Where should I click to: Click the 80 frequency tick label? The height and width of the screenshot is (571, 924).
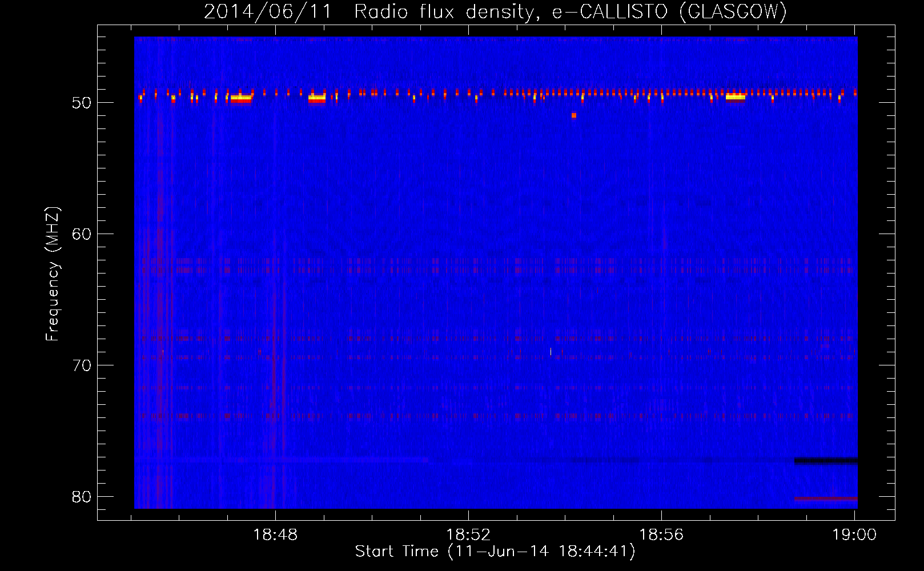click(82, 497)
